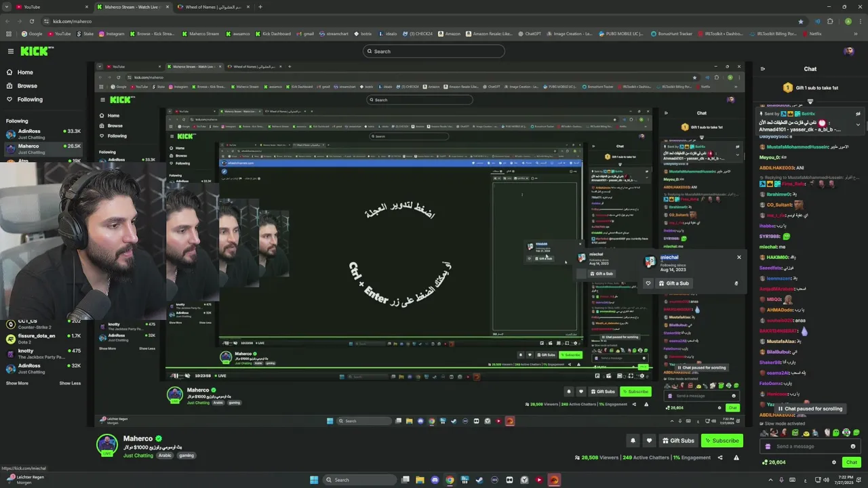The image size is (868, 488).
Task: Resume chat via Chat paused for scrolling
Action: [810, 409]
